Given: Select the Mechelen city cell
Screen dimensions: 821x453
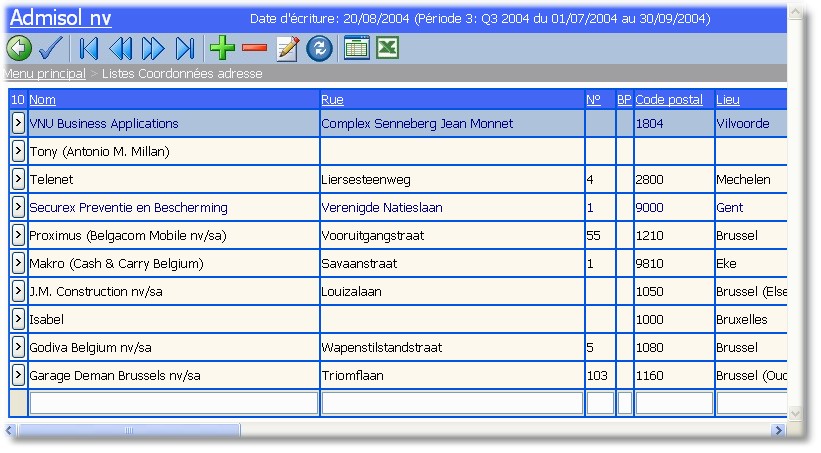Looking at the screenshot, I should click(751, 180).
